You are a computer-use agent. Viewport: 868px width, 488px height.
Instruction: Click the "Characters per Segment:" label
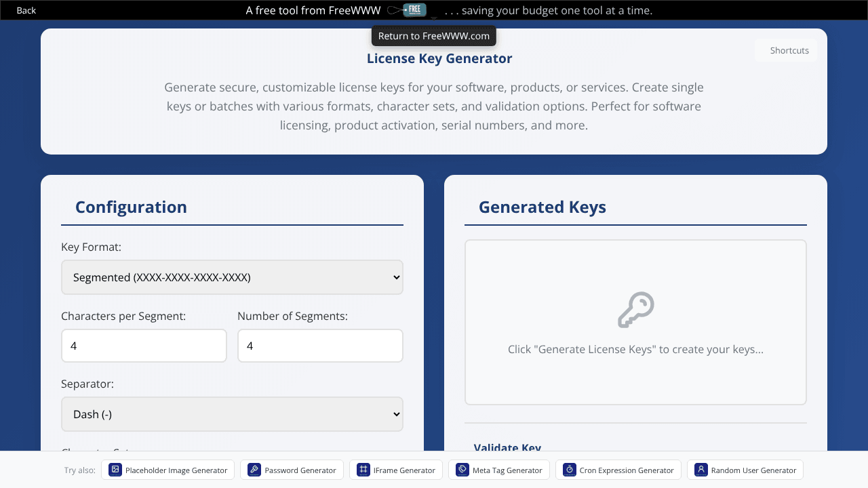(123, 316)
